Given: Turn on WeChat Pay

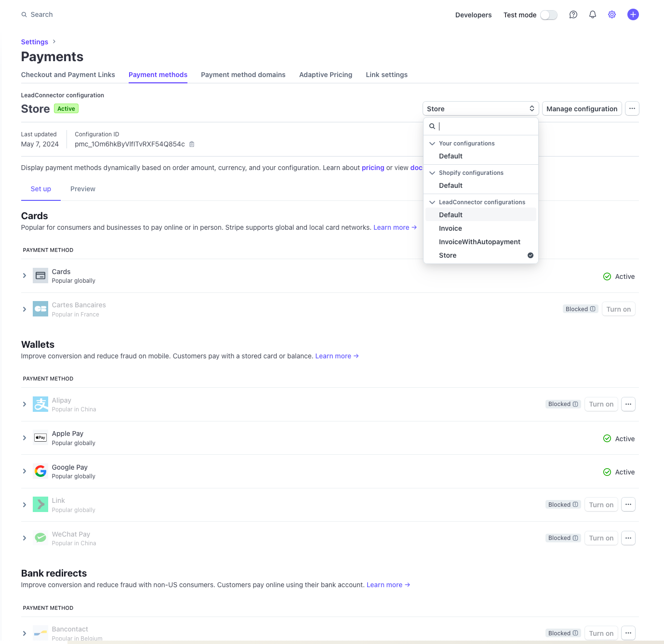Looking at the screenshot, I should [x=601, y=538].
